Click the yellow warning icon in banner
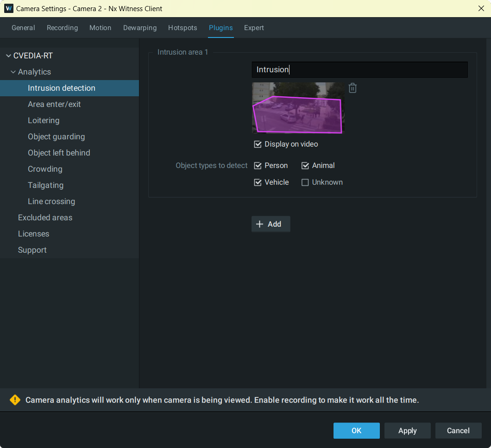 pos(15,400)
